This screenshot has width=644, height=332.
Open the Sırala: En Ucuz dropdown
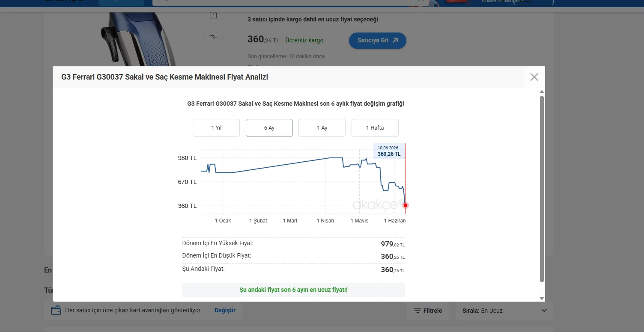(504, 311)
